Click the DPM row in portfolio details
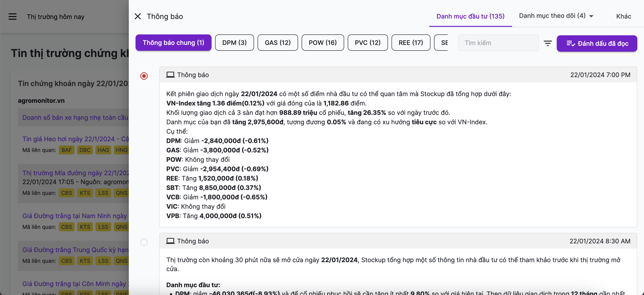644x295 pixels. [x=217, y=141]
